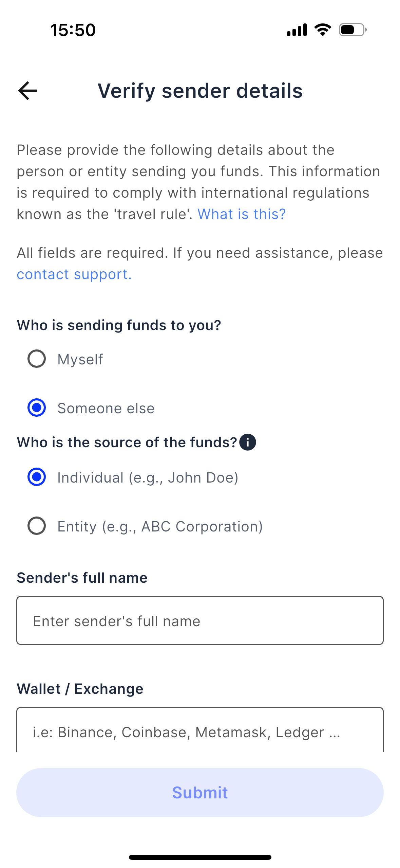Tap the Wi-Fi status icon
This screenshot has height=868, width=400.
click(x=323, y=30)
